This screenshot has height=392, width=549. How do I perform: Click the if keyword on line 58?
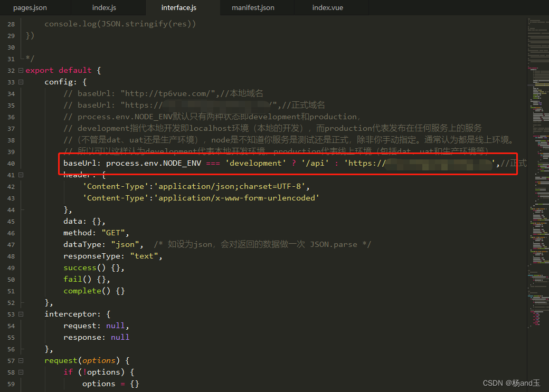coord(68,372)
